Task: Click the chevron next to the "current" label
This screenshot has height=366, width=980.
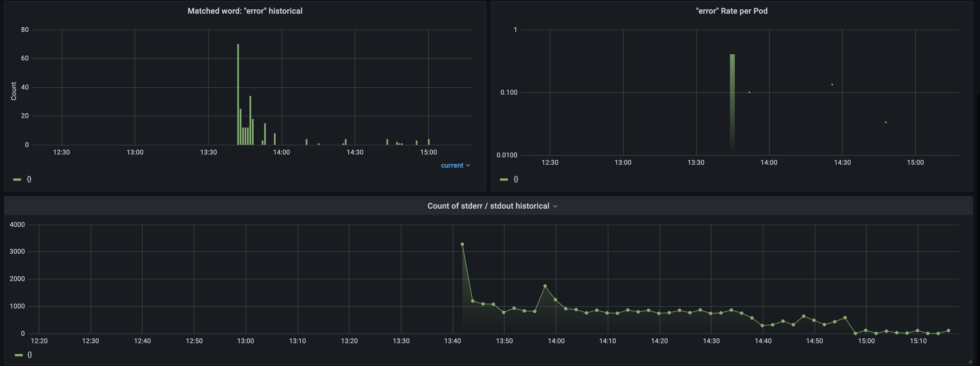Action: pyautogui.click(x=468, y=166)
